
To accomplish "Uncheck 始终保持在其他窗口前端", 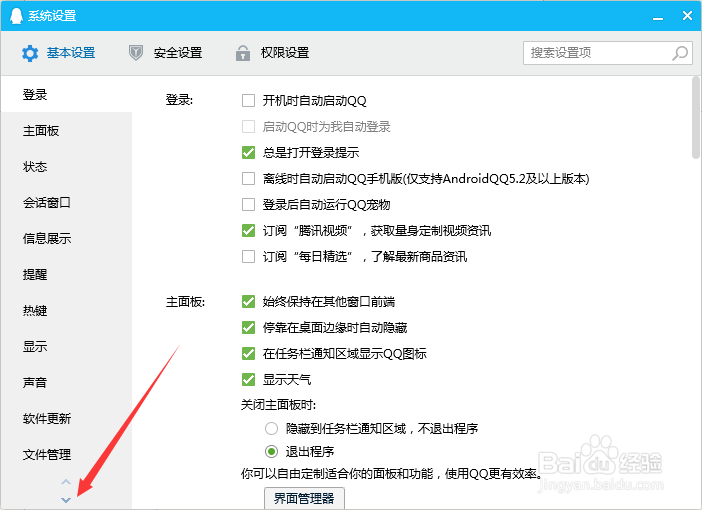I will click(x=248, y=301).
